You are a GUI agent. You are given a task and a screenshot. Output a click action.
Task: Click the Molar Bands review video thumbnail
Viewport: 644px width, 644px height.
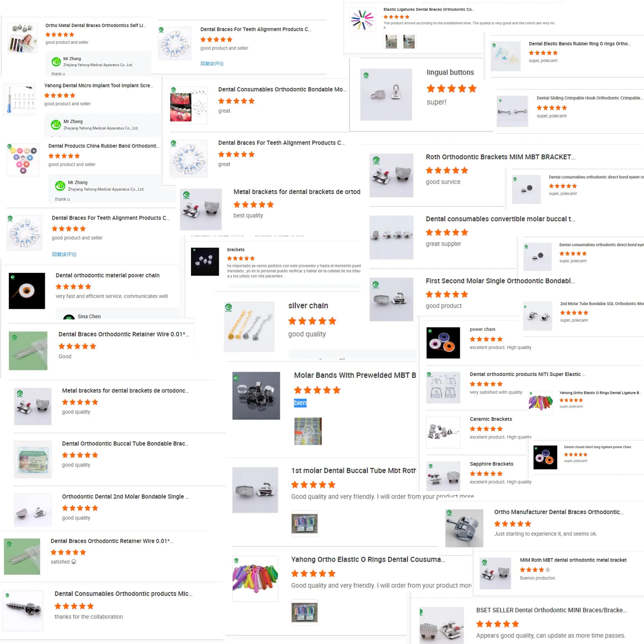(x=308, y=431)
